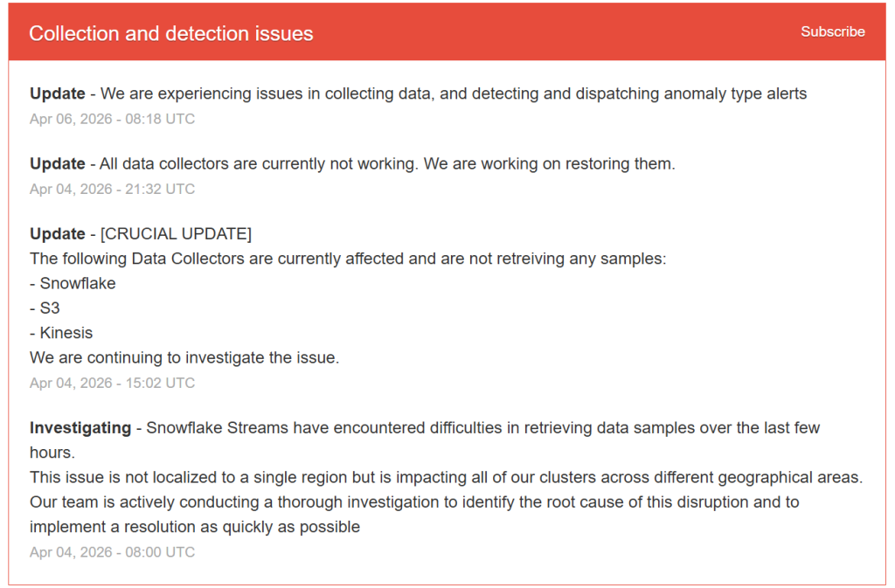Click the Apr 04 08:00 UTC timestamp

(112, 551)
